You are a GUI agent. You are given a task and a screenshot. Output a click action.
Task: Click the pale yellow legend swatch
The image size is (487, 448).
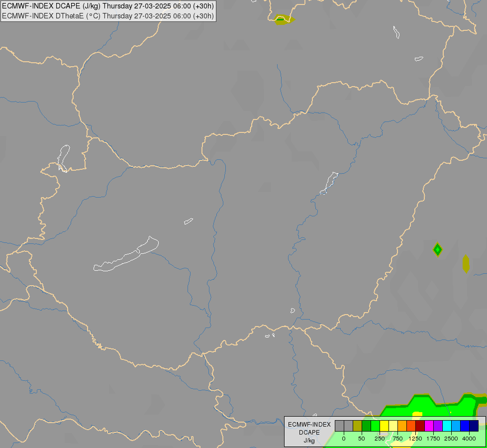pos(393,426)
